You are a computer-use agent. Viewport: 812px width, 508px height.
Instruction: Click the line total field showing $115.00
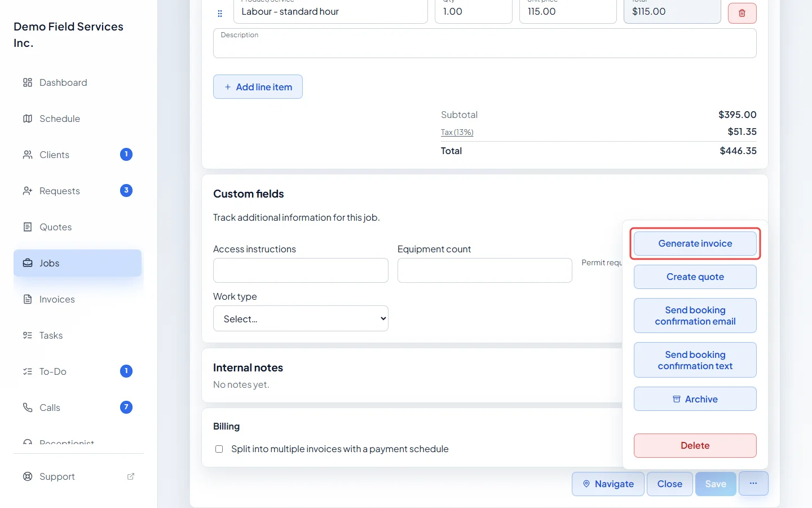[x=672, y=11]
